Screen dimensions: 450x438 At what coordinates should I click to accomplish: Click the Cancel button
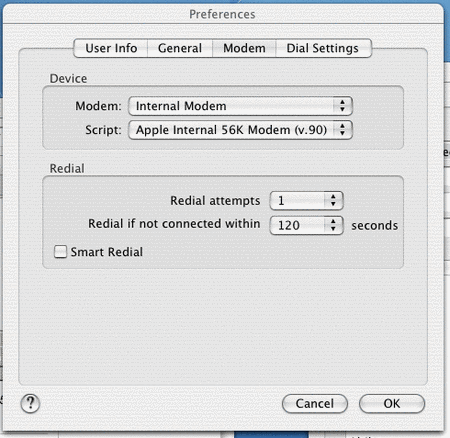point(315,404)
